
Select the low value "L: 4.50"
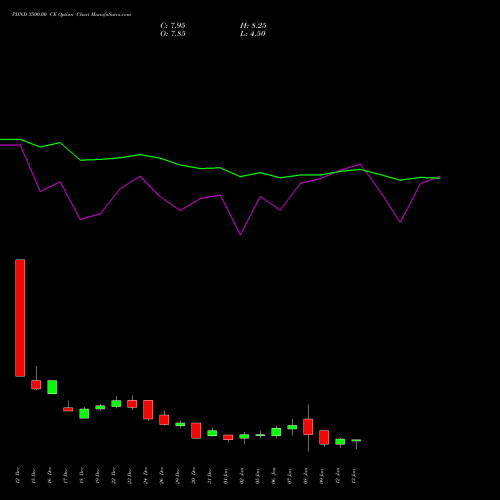pos(253,34)
